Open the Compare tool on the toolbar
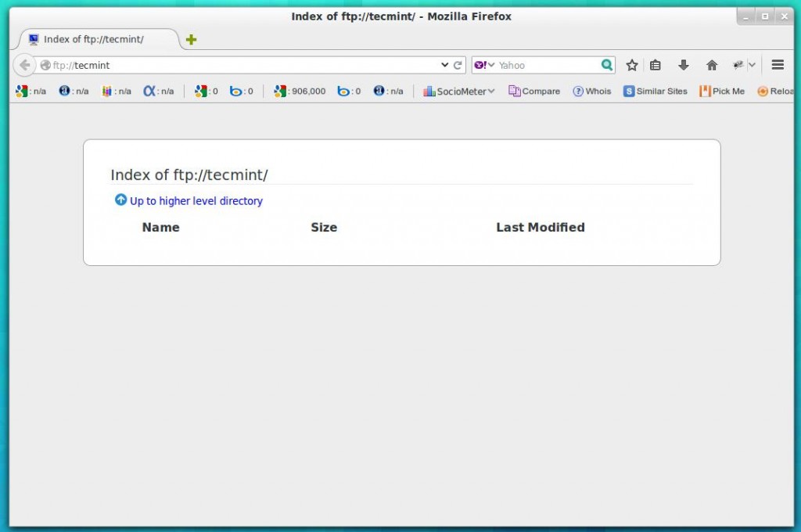 point(534,91)
